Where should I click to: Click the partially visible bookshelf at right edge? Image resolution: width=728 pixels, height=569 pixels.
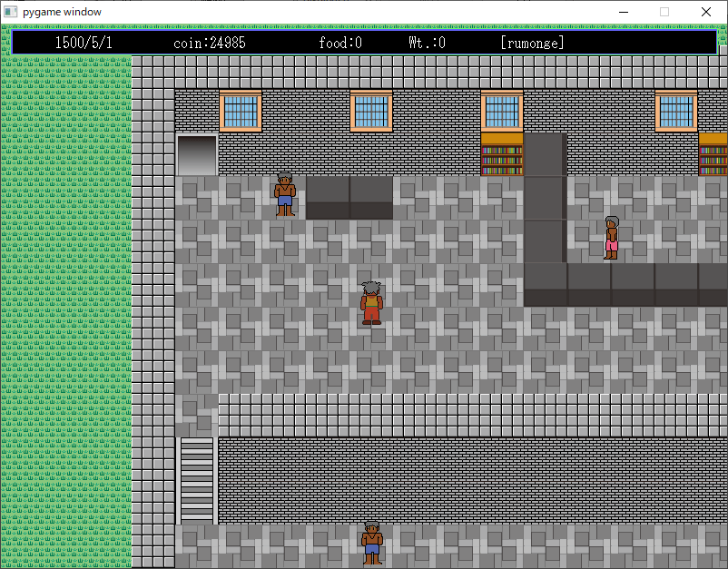tap(713, 153)
